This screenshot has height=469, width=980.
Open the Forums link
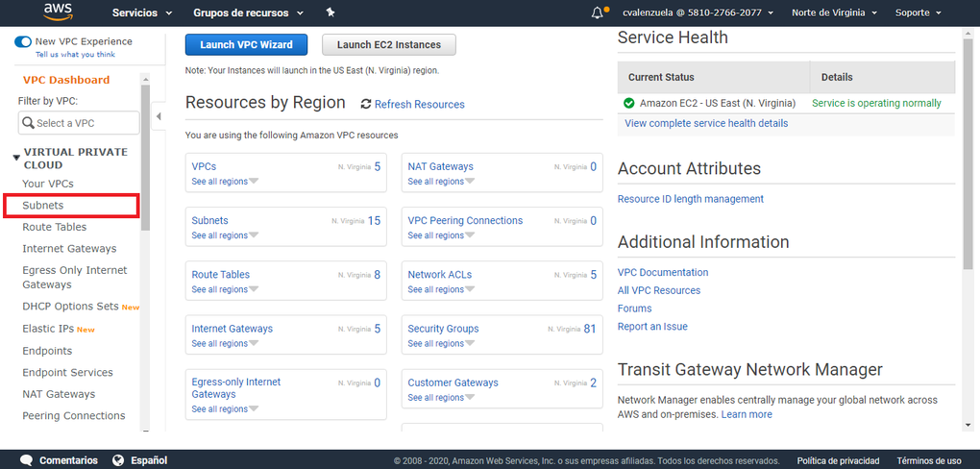tap(634, 309)
